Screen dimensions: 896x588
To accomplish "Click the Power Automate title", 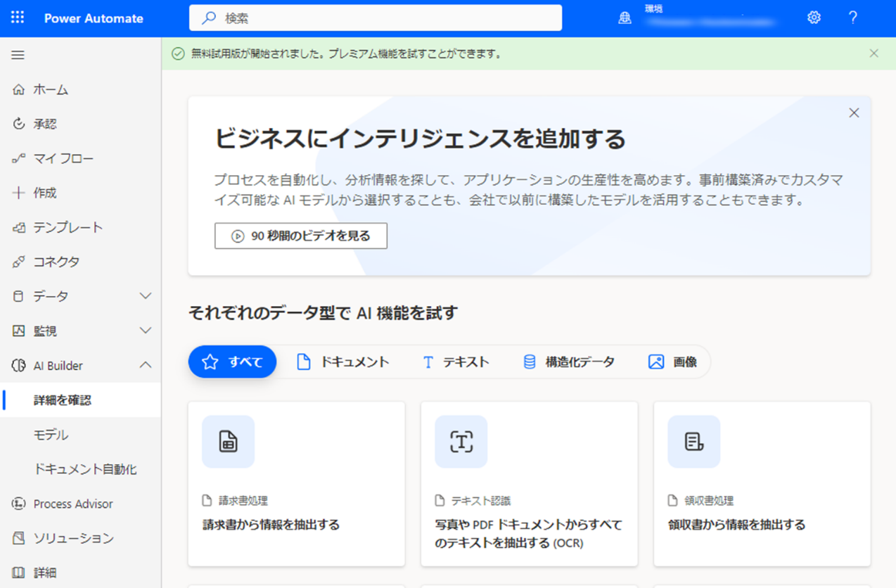I will coord(94,18).
